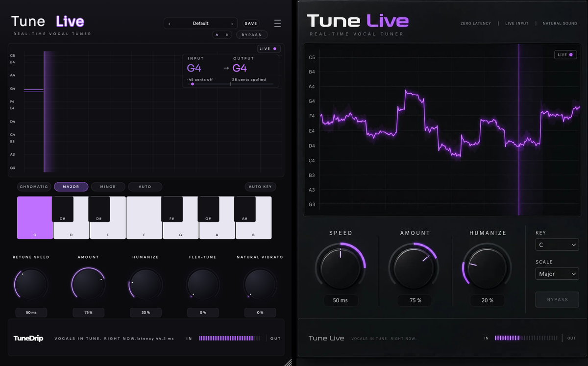Click the LIVE INPUT label
Viewport: 588px width, 366px height.
517,24
